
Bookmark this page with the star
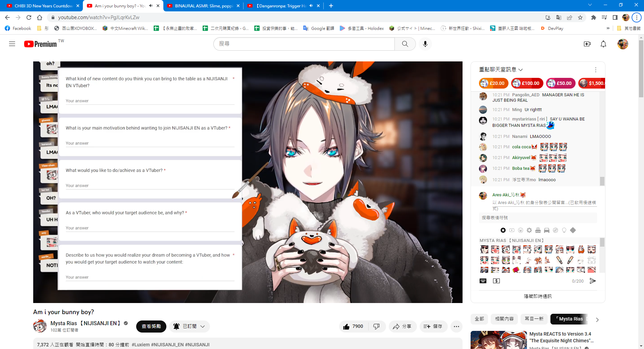(580, 17)
